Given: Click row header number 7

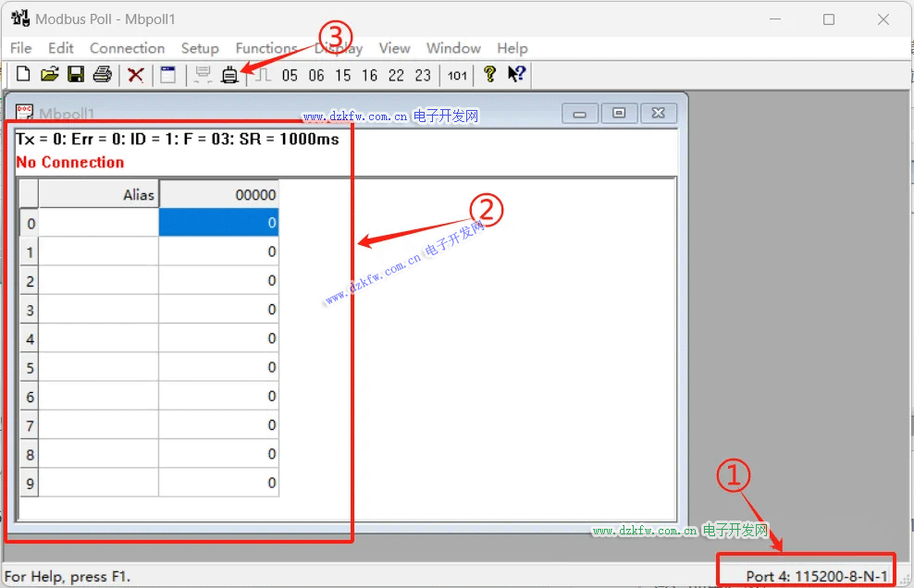Looking at the screenshot, I should coord(30,425).
